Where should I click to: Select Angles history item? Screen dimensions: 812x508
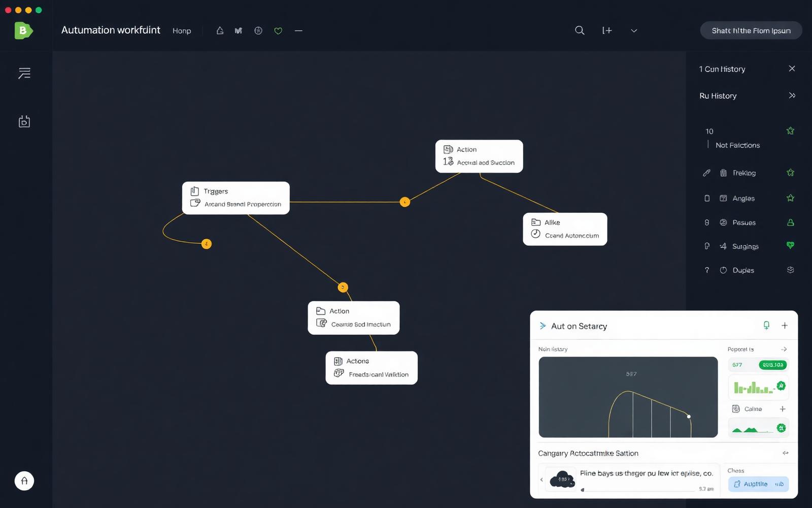(x=743, y=199)
